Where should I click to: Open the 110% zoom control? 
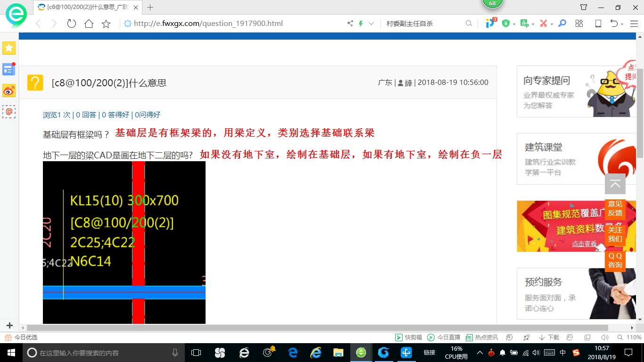[634, 337]
